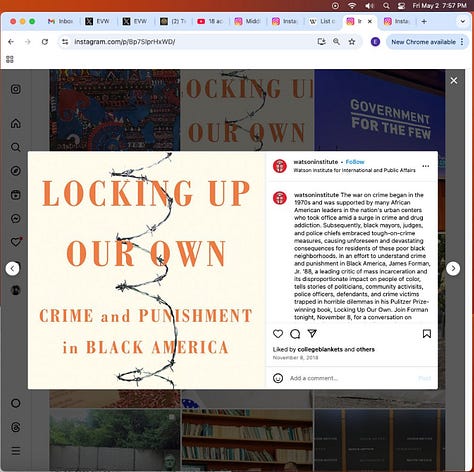474x472 pixels.
Task: Open the circle icon above Threads
Action: click(x=16, y=403)
